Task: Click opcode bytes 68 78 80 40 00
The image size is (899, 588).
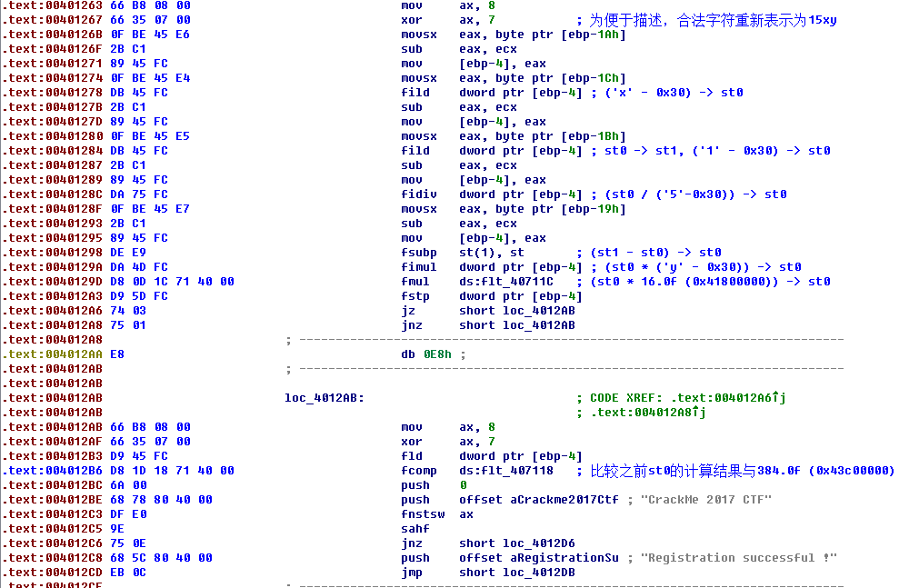Action: tap(161, 500)
